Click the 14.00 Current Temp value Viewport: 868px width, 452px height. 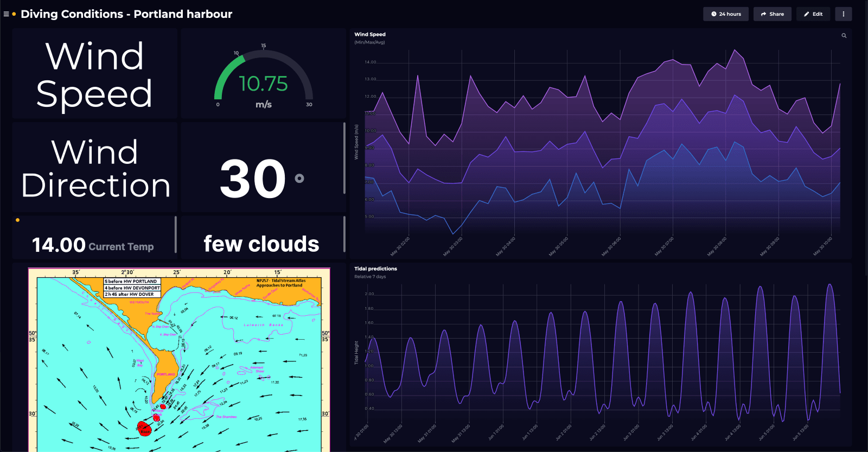(59, 245)
